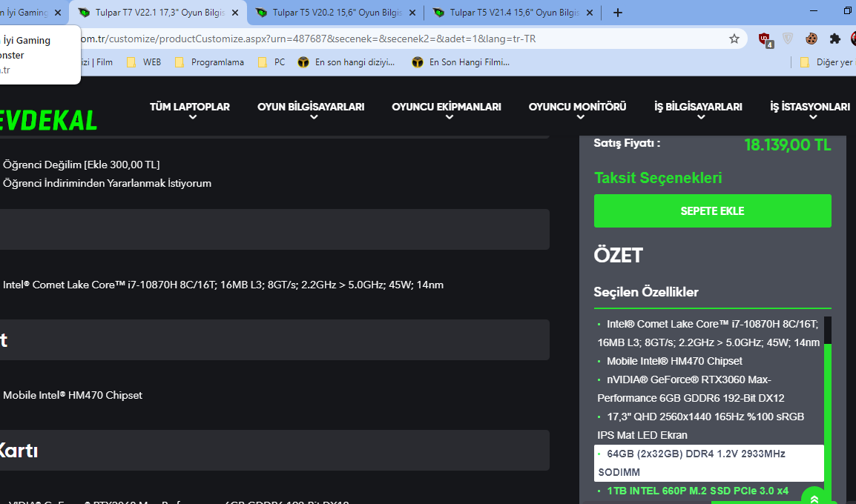Expand OYUN BİLGİSAYARLARI menu

[312, 109]
